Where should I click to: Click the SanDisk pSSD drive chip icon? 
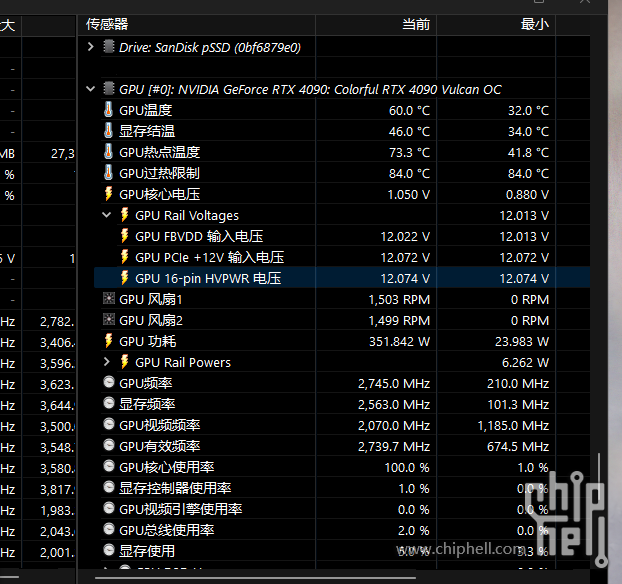click(x=109, y=47)
